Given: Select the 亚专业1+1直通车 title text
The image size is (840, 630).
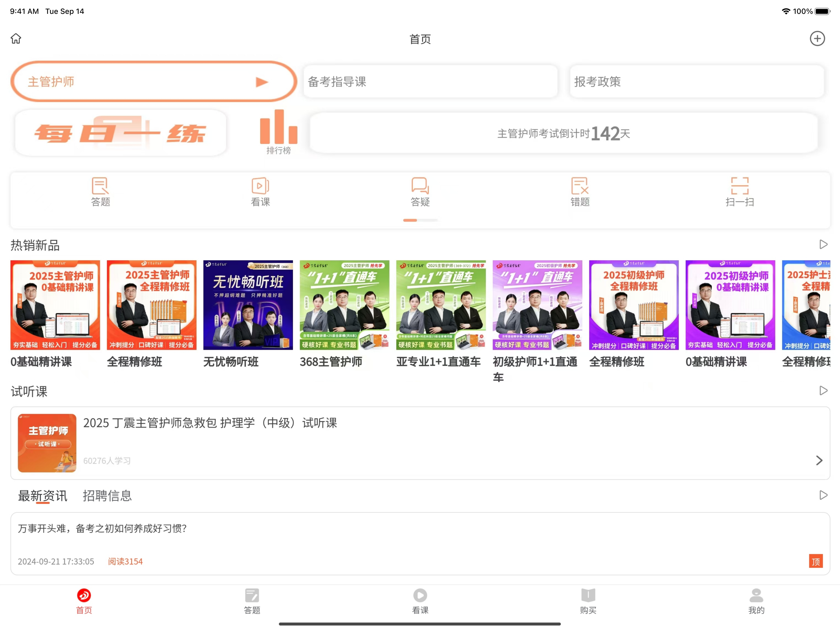Looking at the screenshot, I should pos(438,362).
